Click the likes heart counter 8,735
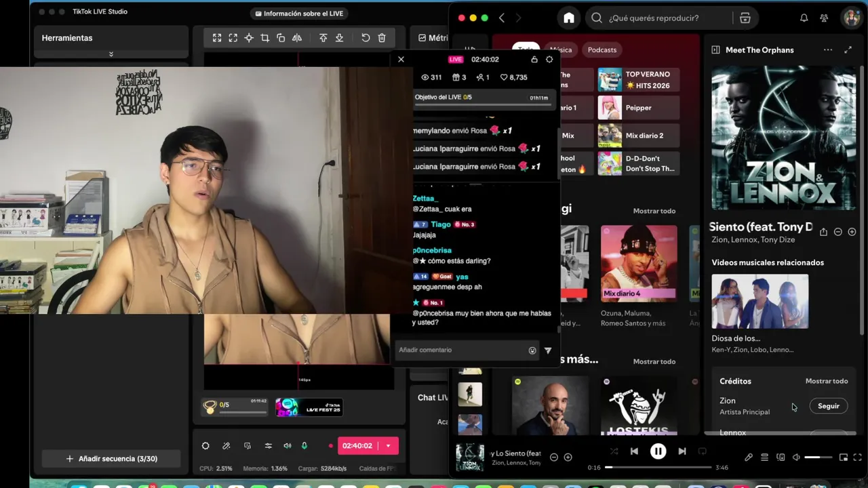The image size is (868, 488). click(513, 77)
